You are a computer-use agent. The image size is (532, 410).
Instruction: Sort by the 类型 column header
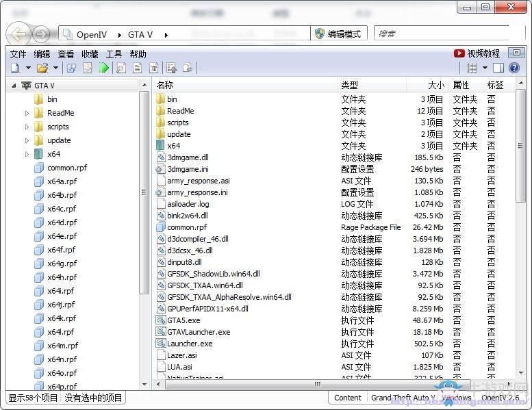pyautogui.click(x=372, y=85)
